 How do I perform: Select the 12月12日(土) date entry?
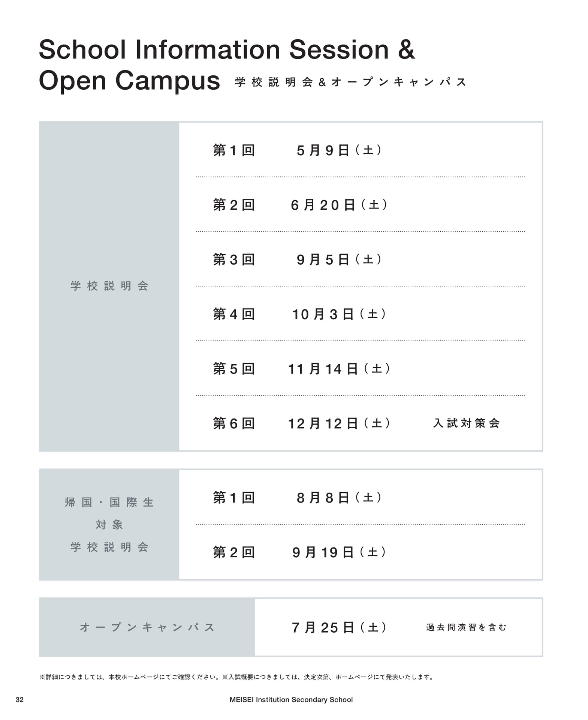[339, 423]
